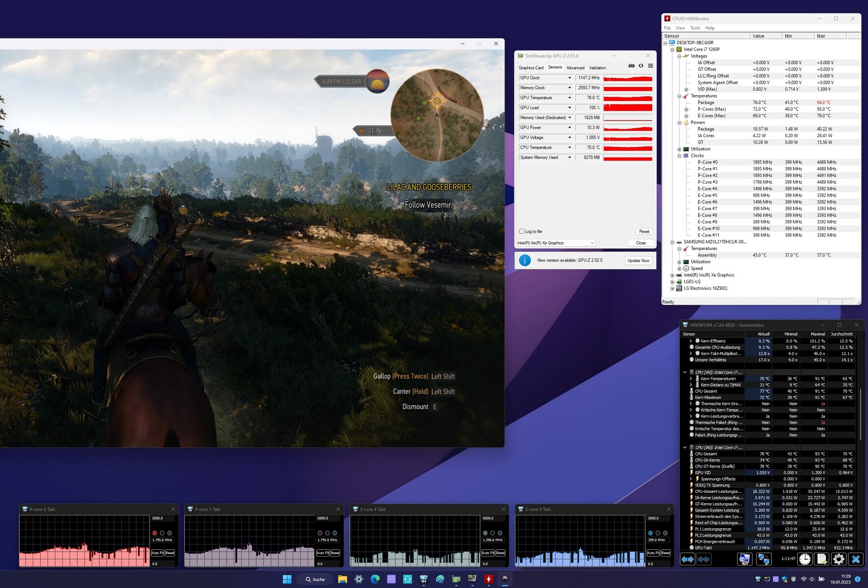Screen dimensions: 868x588
Task: Open File Explorer from taskbar
Action: tap(342, 579)
